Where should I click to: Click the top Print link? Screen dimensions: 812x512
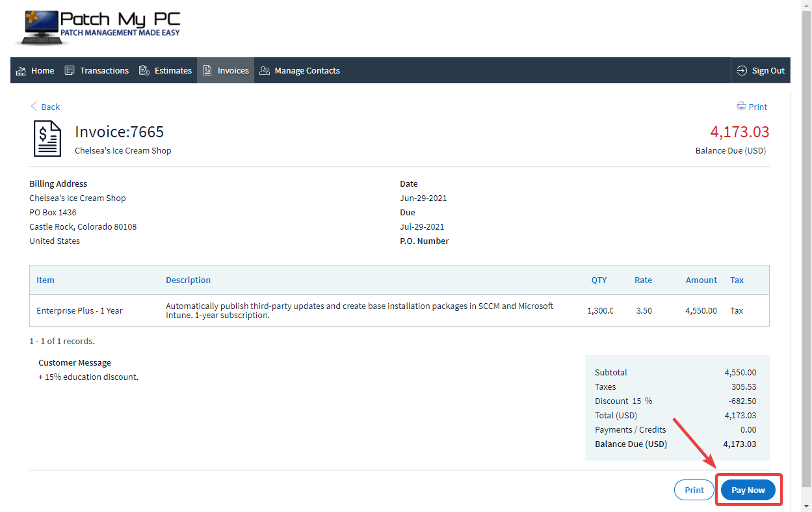[752, 107]
